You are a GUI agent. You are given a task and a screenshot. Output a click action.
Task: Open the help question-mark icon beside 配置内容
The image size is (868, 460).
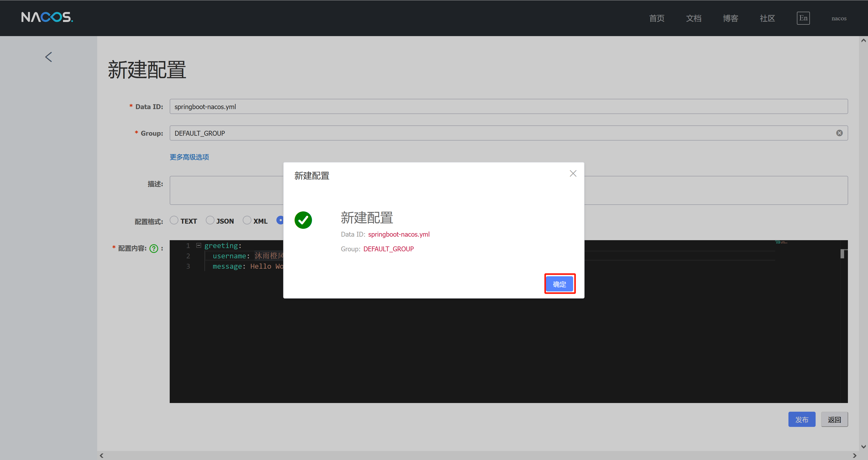154,249
